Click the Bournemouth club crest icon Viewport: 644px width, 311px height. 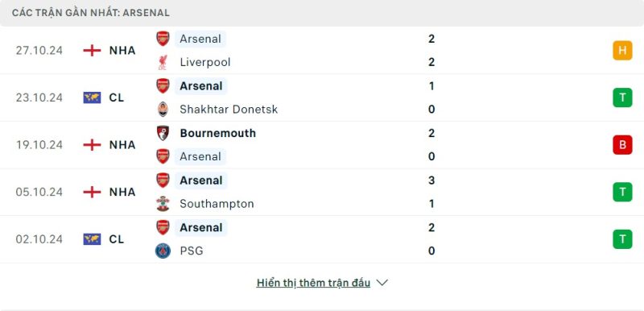coord(163,133)
